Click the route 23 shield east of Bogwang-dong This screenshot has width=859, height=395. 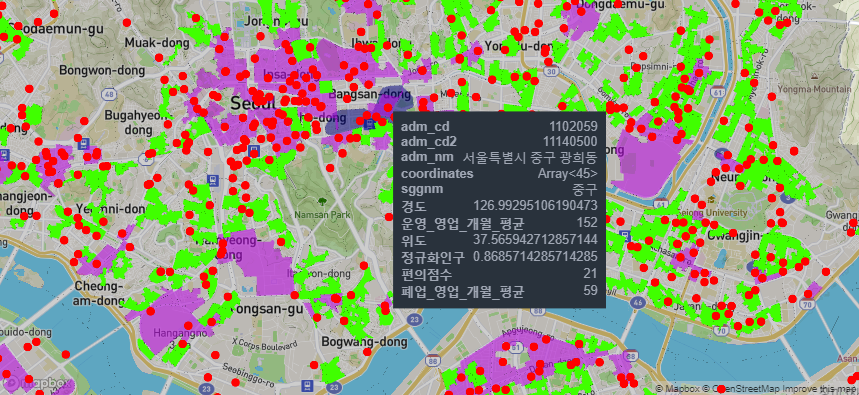coord(416,319)
